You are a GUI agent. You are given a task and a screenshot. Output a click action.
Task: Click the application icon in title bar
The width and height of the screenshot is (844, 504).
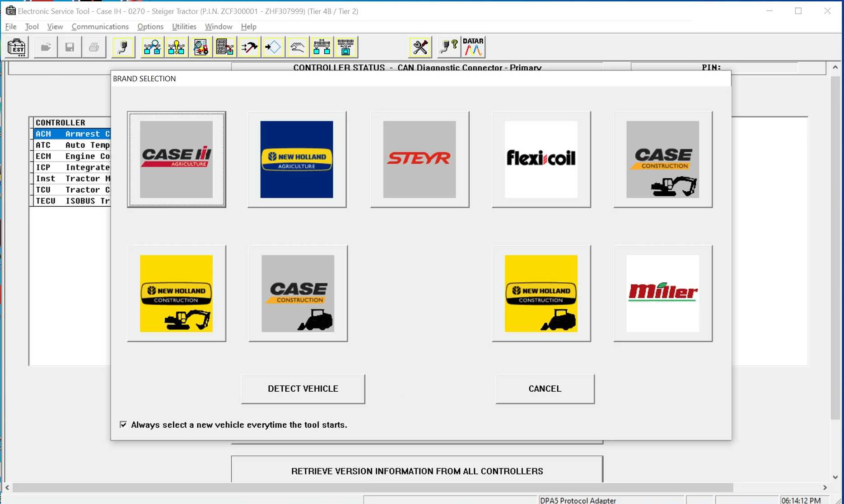click(x=10, y=11)
